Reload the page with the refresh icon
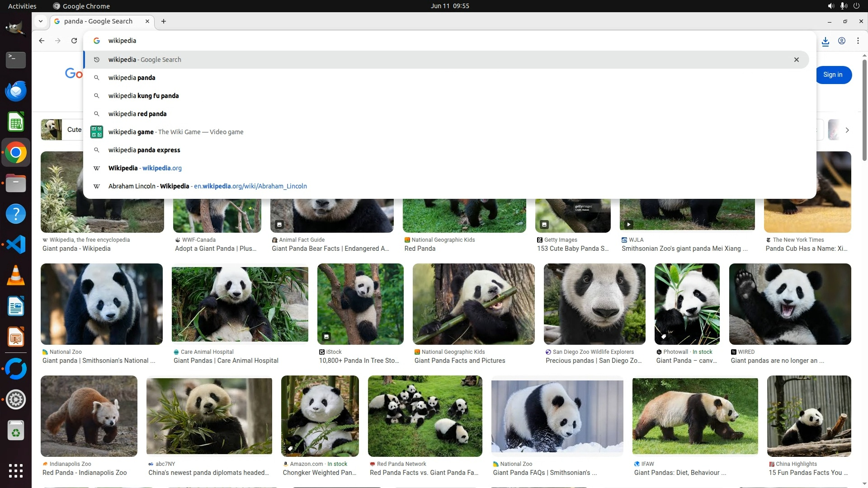 tap(74, 41)
